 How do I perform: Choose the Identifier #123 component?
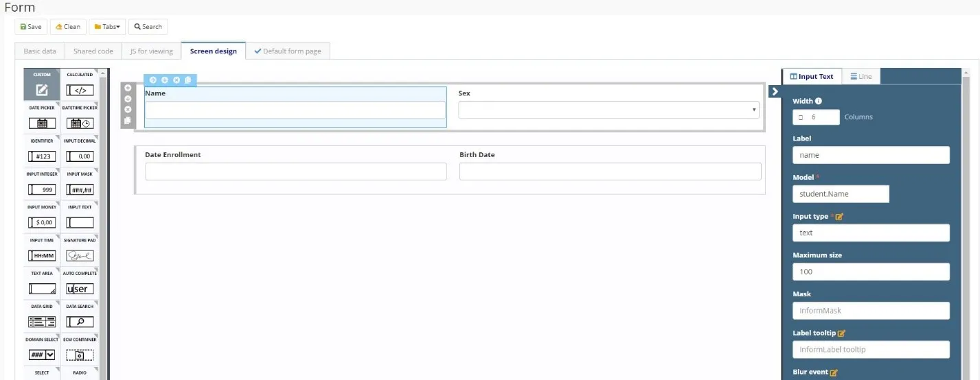point(42,151)
